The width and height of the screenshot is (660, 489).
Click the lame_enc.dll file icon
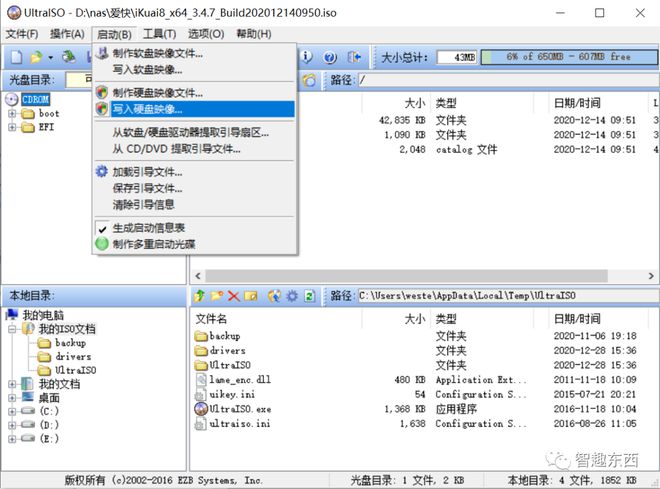(201, 380)
